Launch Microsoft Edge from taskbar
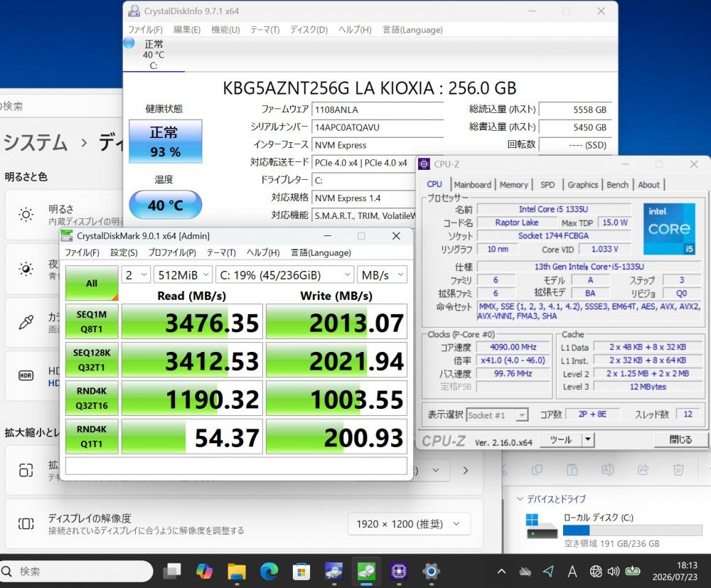The image size is (711, 588). click(x=269, y=571)
